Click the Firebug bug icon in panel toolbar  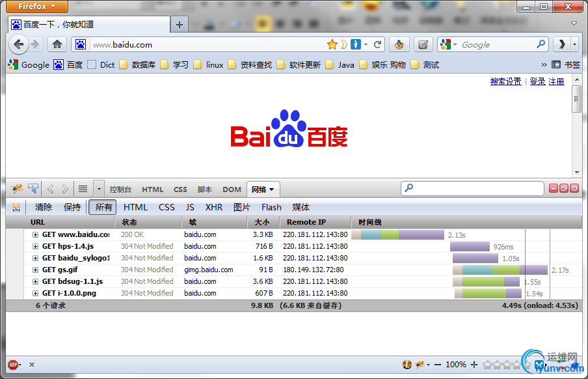17,189
